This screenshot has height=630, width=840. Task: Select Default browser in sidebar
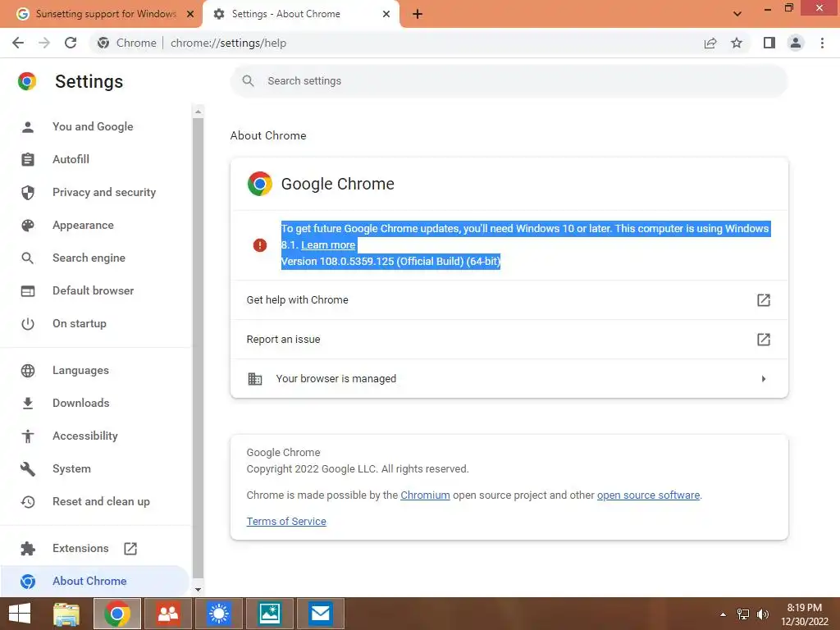95,290
